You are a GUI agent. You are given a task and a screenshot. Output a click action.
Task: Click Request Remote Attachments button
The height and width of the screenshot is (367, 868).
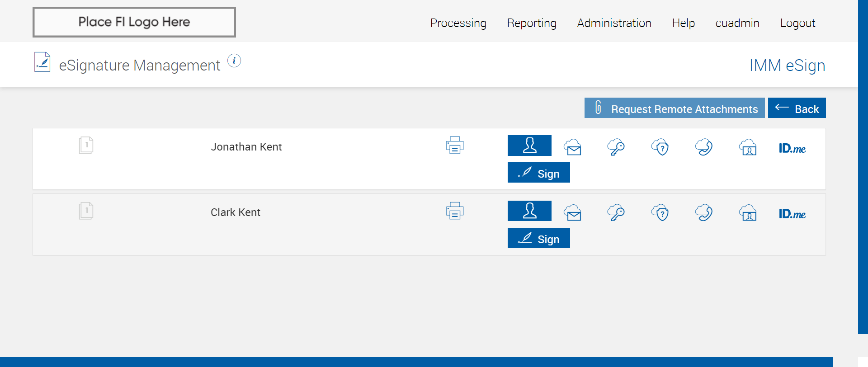click(x=675, y=108)
